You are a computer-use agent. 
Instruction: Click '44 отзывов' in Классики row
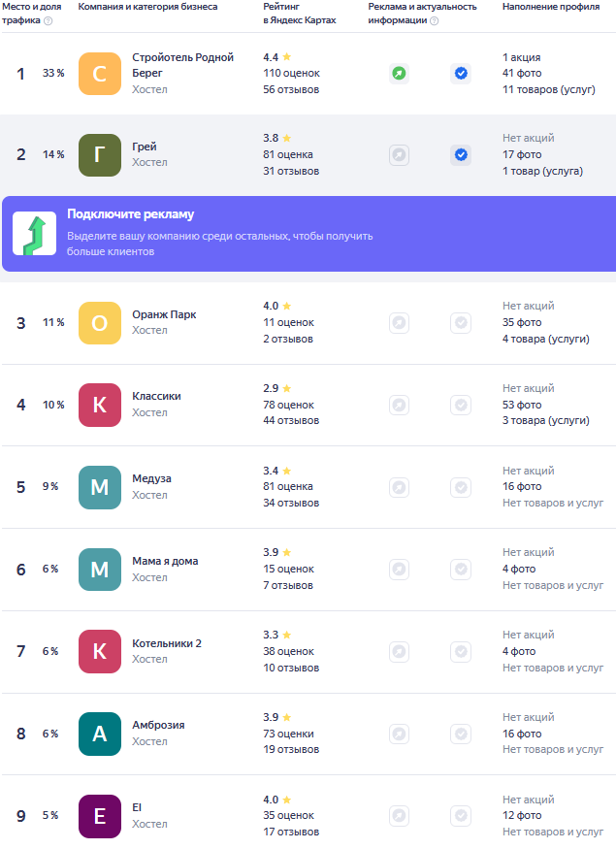point(291,421)
